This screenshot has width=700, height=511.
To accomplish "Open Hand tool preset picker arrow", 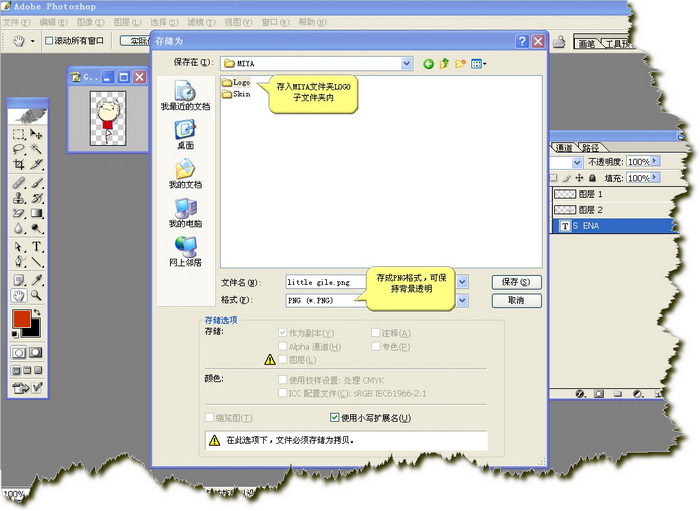I will (x=33, y=41).
